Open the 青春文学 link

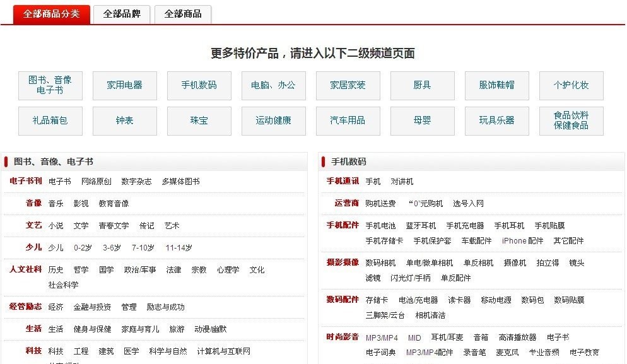point(114,226)
